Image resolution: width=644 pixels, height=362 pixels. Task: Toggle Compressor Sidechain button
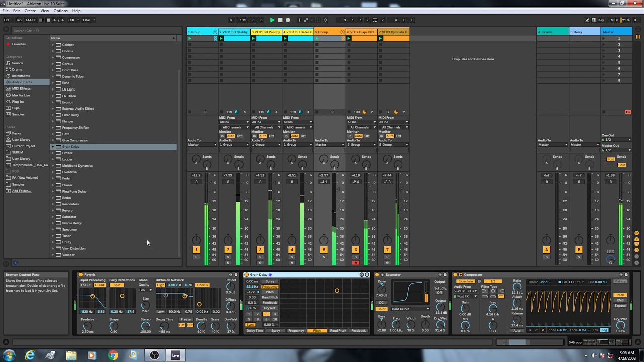(466, 281)
